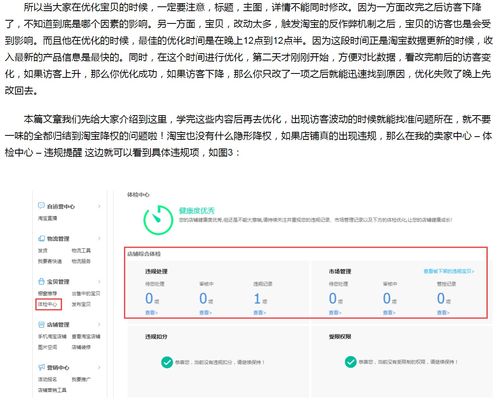This screenshot has width=500, height=405.
Task: Click the 物流管理 sidebar icon
Action: click(41, 238)
